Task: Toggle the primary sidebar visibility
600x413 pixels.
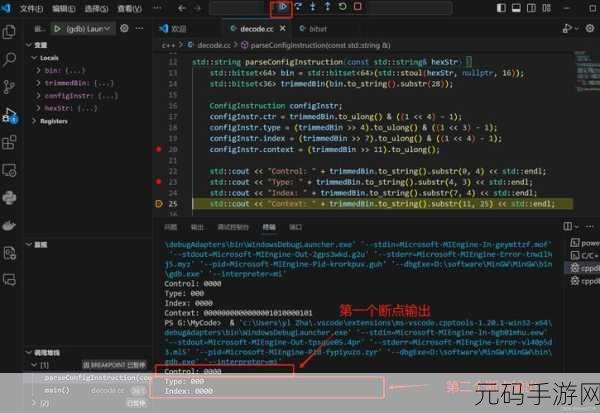Action: pos(501,8)
